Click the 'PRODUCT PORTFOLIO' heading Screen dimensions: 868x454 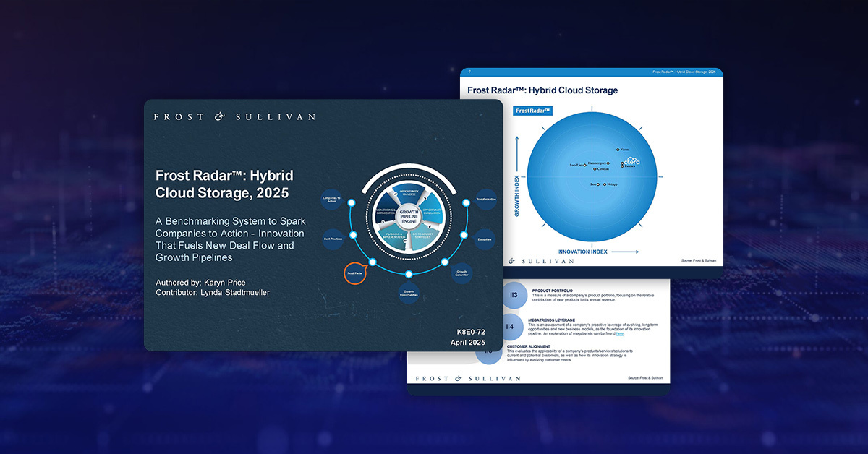pos(552,291)
